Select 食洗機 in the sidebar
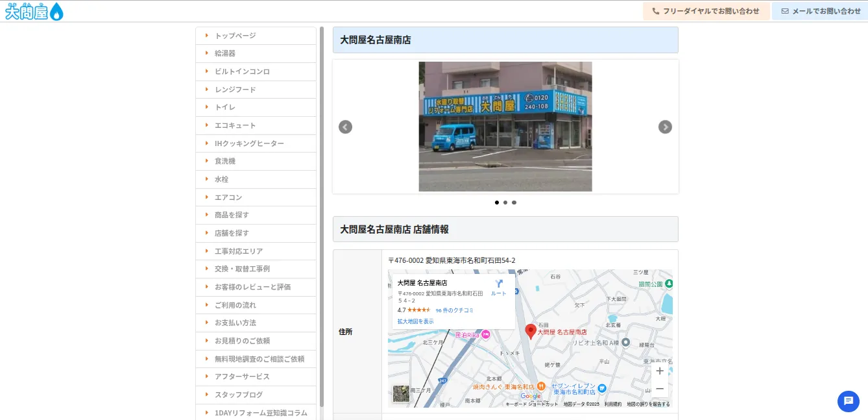Screen dimensions: 868x420 (256, 161)
